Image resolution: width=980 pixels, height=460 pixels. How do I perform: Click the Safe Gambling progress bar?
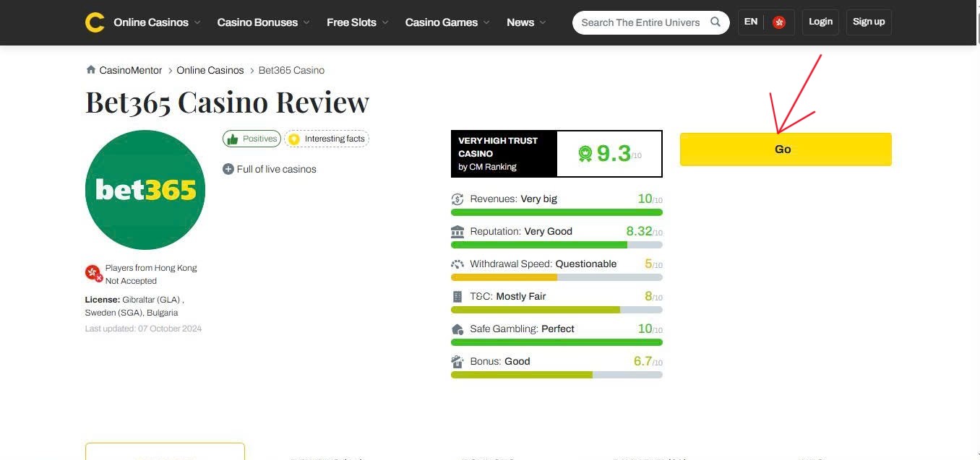click(x=556, y=342)
